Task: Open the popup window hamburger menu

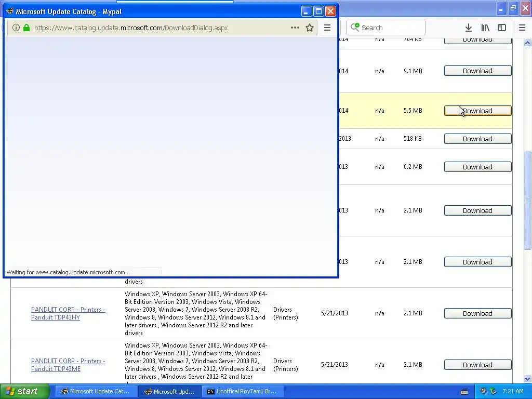Action: [327, 28]
